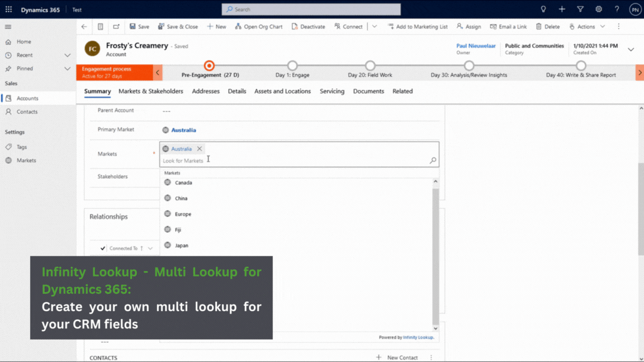
Task: Open the Addresses tab
Action: click(x=205, y=91)
